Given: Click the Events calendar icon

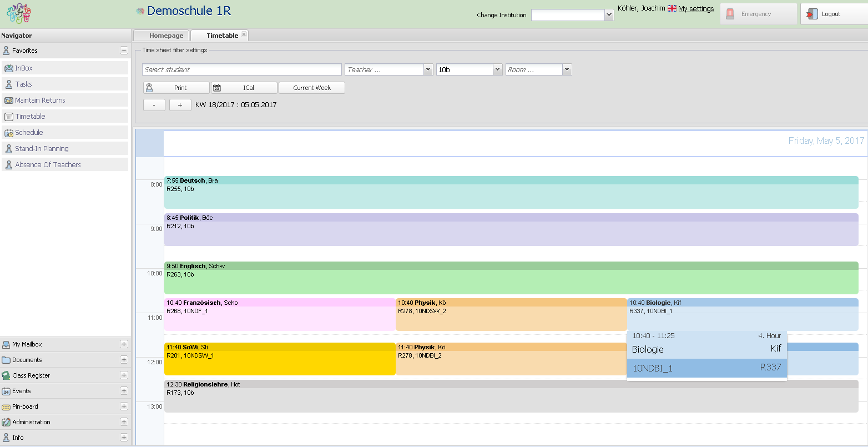Looking at the screenshot, I should coord(6,391).
